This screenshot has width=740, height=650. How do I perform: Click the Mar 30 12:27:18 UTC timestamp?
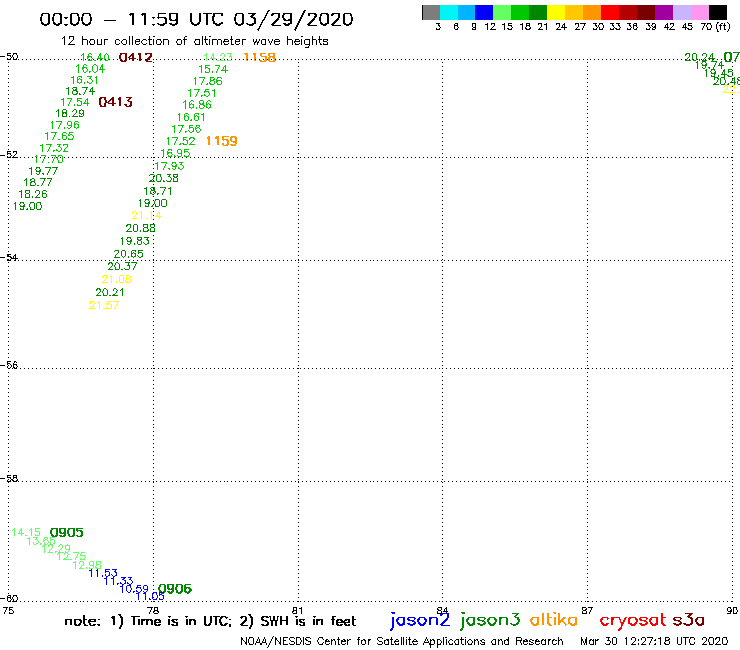click(x=654, y=641)
